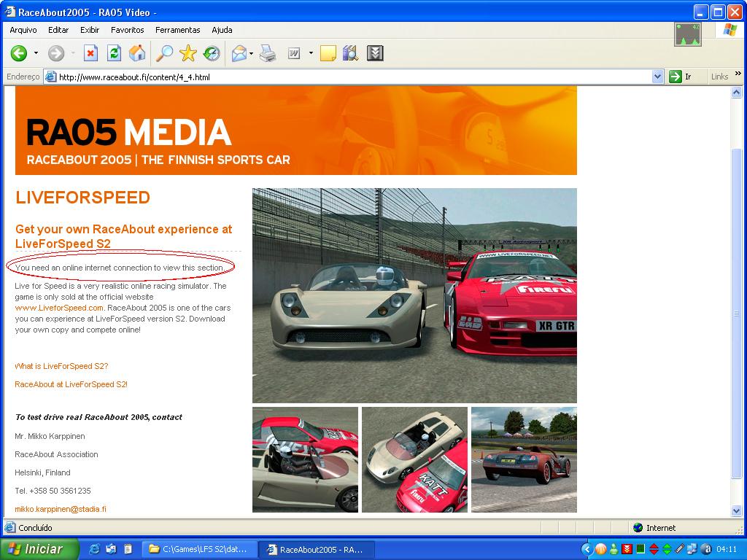
Task: Expand the Links toolbar chevron
Action: (738, 74)
